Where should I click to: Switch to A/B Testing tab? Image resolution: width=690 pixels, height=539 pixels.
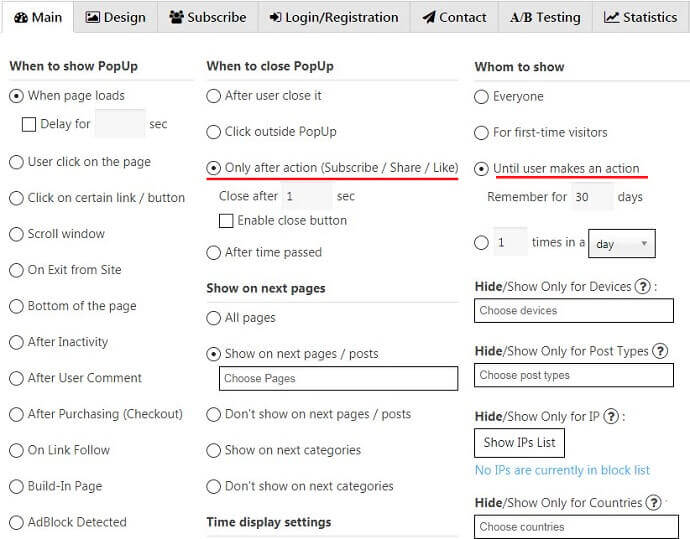pyautogui.click(x=545, y=17)
